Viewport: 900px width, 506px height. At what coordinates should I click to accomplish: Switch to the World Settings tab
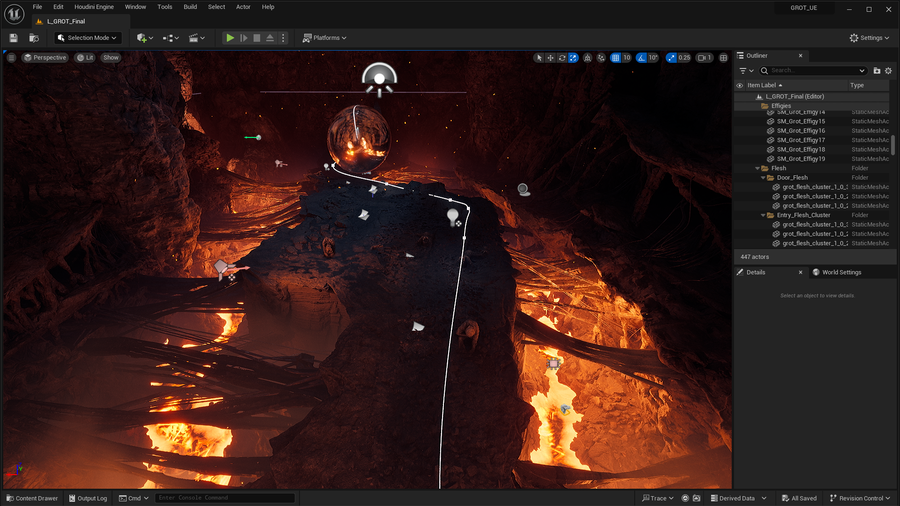point(841,272)
